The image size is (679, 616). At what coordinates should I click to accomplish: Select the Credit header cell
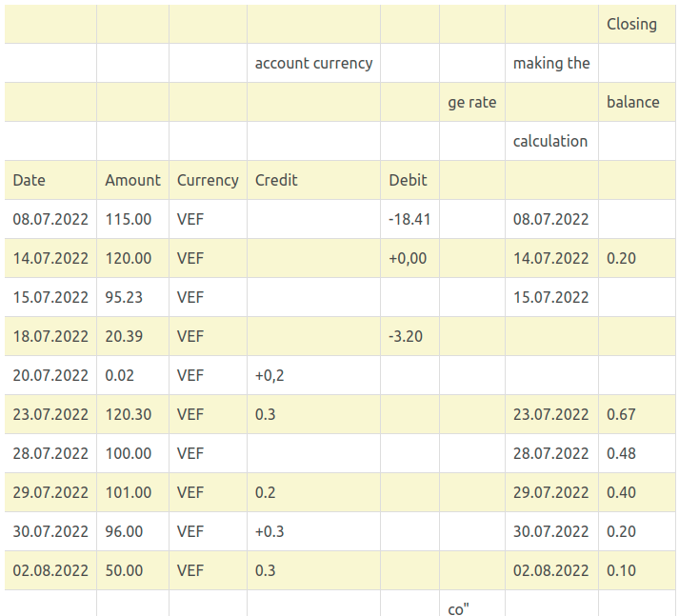coord(276,180)
